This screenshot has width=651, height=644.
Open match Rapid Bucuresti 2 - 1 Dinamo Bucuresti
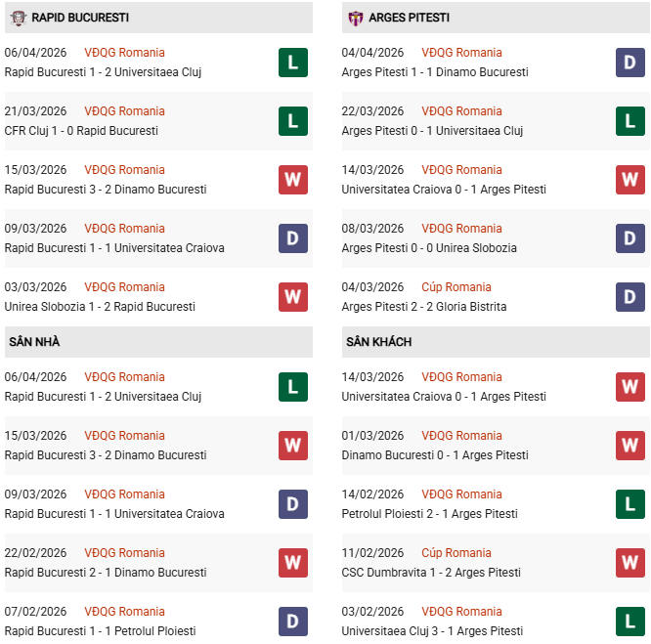point(106,573)
